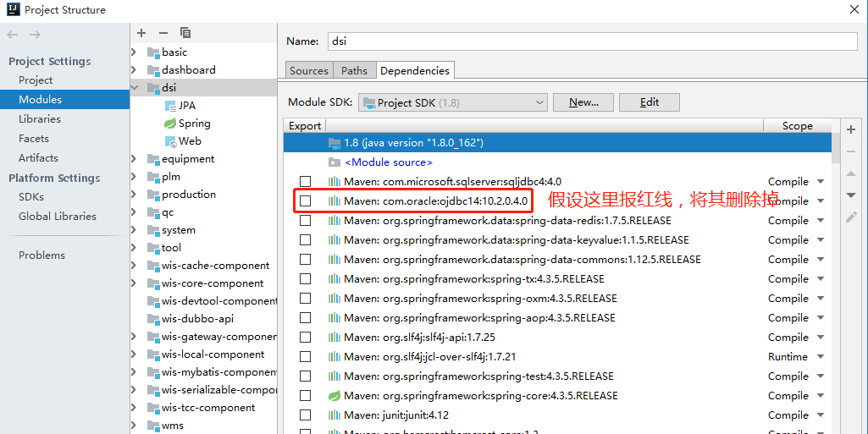Image resolution: width=868 pixels, height=434 pixels.
Task: Click the forward navigation arrow
Action: point(35,35)
